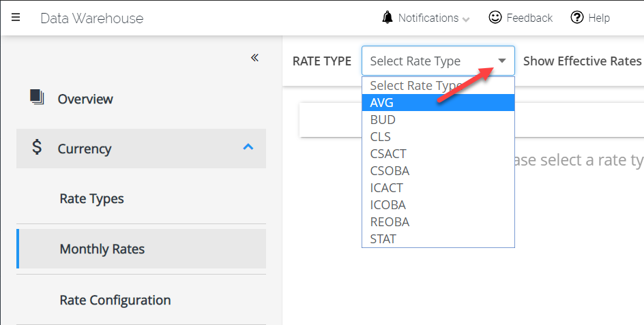Open the hamburger menu icon

point(16,18)
